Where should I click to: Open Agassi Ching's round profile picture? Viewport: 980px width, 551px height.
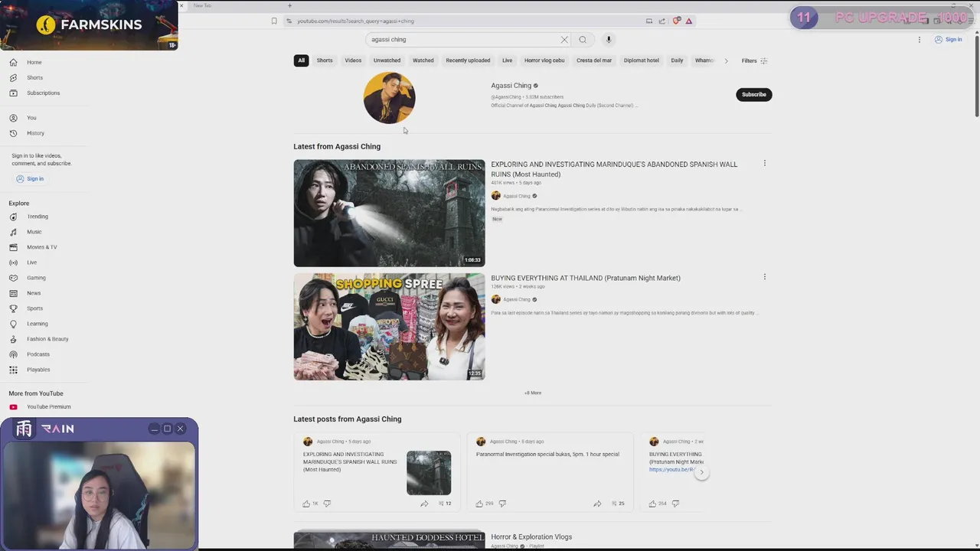tap(389, 98)
